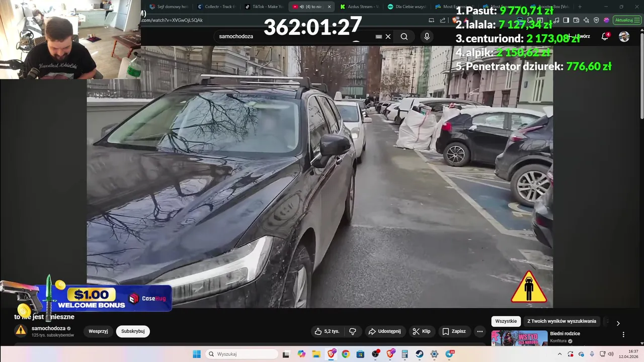Open the on-screen keyboard icon in search box
This screenshot has height=362, width=644.
379,36
